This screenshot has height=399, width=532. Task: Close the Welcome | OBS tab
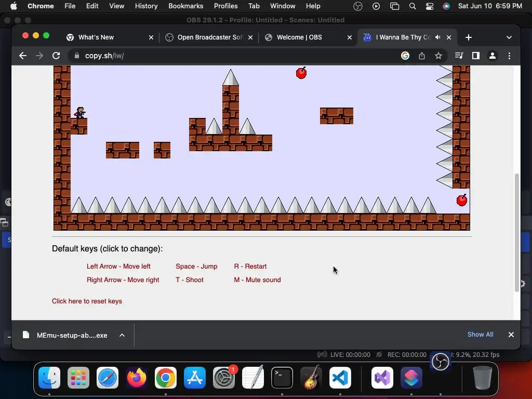(x=350, y=37)
